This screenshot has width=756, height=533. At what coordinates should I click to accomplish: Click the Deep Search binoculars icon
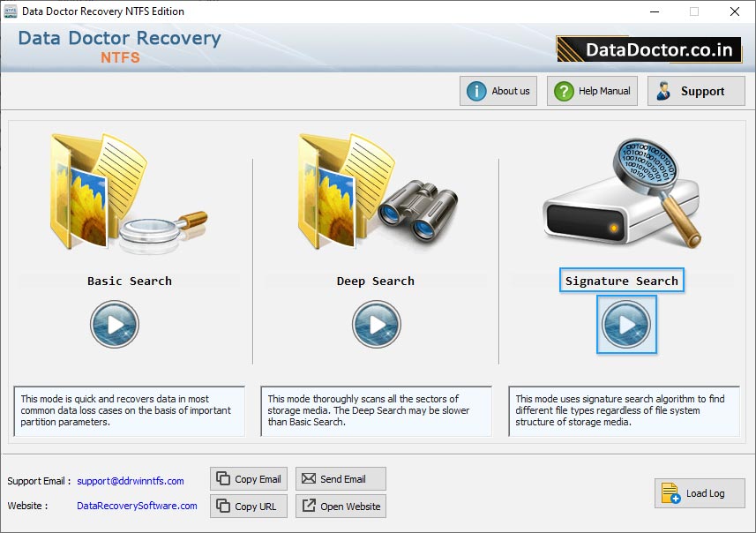tap(375, 194)
